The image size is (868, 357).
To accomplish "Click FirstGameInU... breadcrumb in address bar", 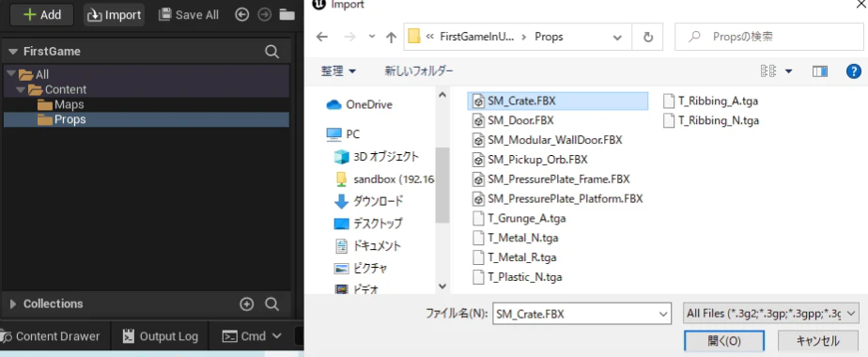I will tap(476, 37).
